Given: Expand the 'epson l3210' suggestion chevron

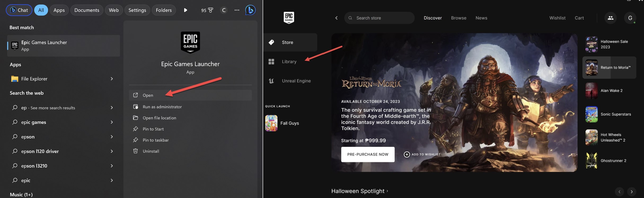Looking at the screenshot, I should [x=112, y=166].
